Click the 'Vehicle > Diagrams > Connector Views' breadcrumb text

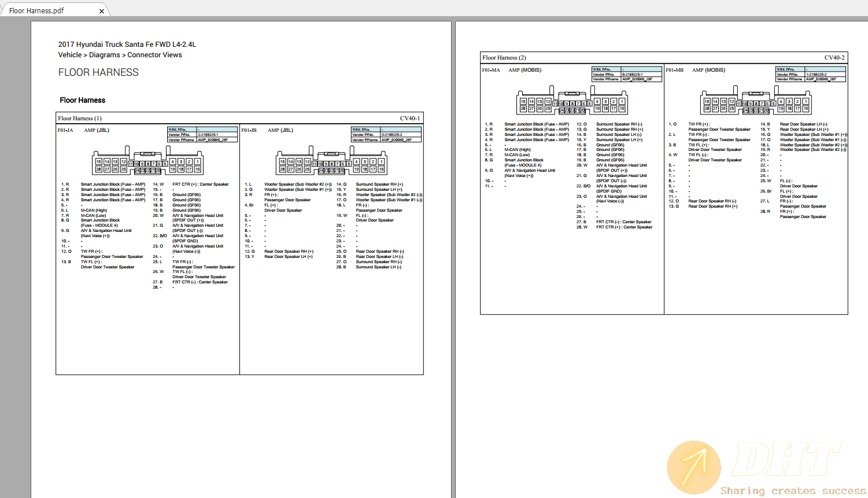[x=120, y=55]
